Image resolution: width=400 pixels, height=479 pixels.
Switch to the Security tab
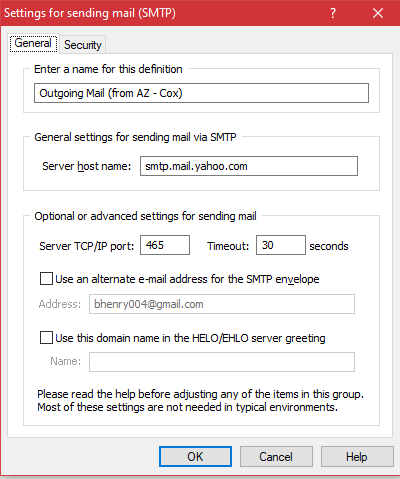(83, 45)
